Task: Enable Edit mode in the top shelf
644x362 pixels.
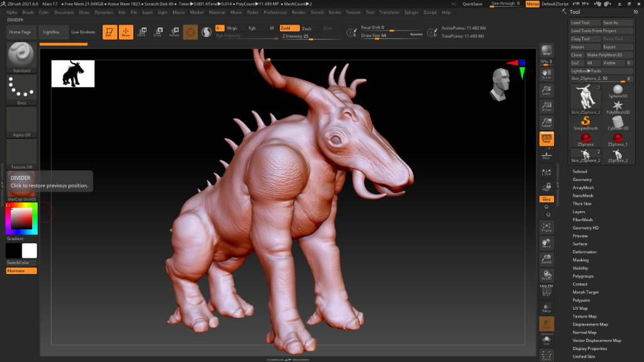Action: coord(109,32)
